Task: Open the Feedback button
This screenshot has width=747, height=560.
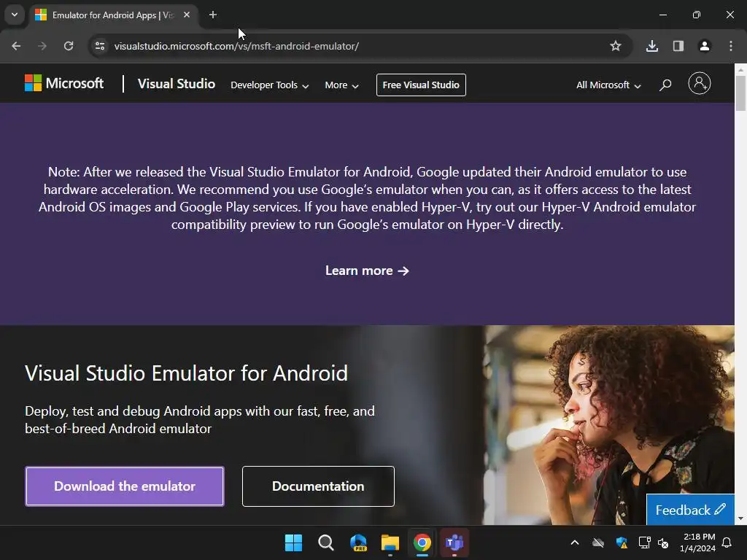Action: 690,510
